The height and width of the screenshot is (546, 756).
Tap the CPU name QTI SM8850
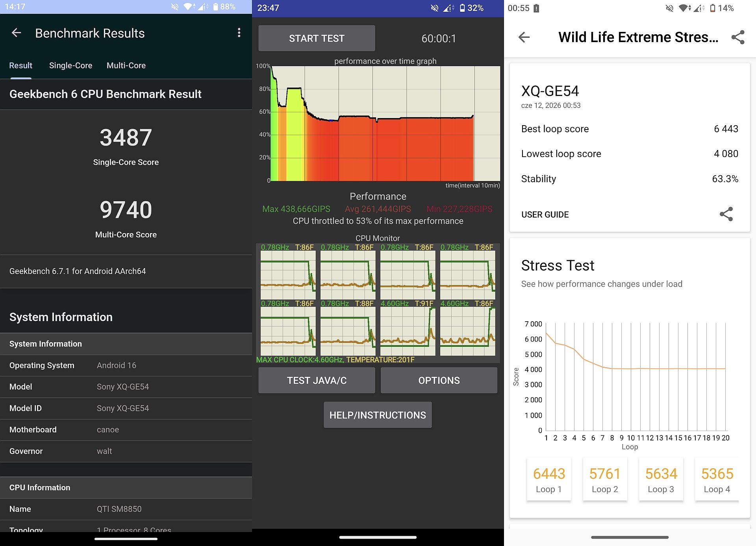[x=119, y=509]
